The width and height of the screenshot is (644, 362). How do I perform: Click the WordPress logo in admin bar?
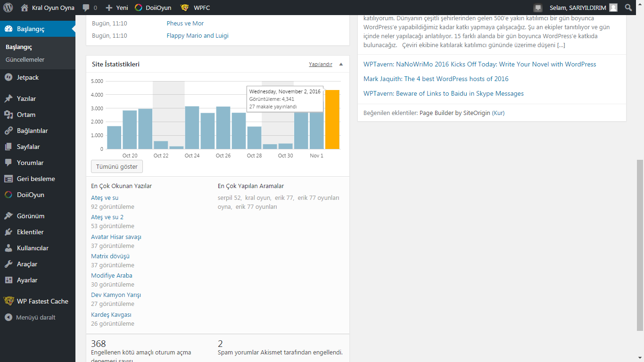(x=8, y=8)
